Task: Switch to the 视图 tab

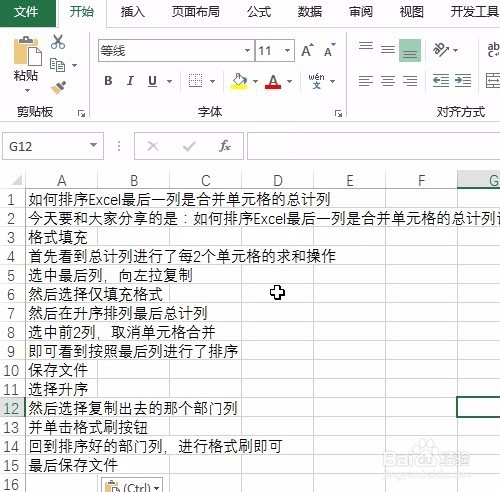Action: click(x=411, y=12)
